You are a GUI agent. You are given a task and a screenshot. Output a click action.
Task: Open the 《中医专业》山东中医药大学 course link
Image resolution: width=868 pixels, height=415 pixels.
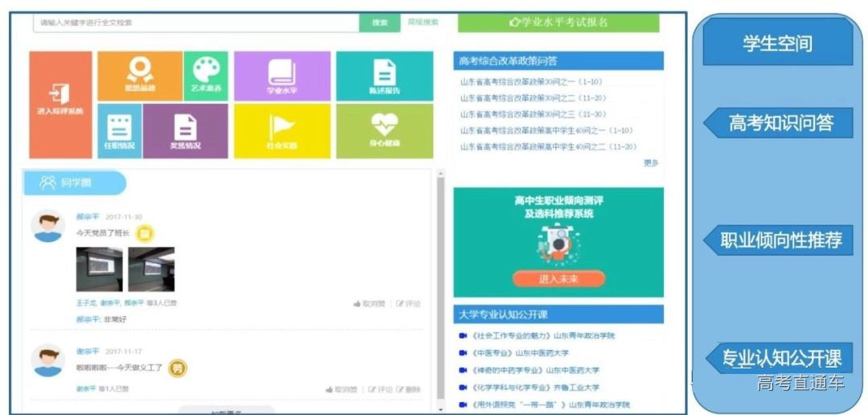point(519,353)
